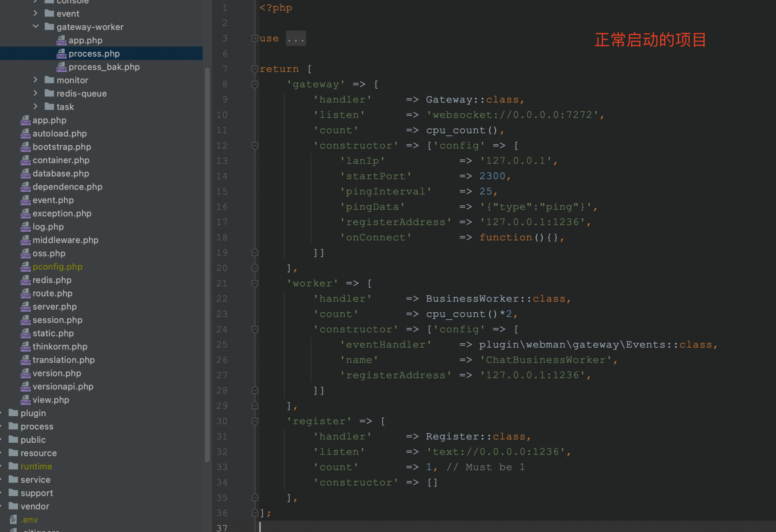Open app.php inside gateway-worker folder
Viewport: 776px width, 532px height.
pos(85,40)
